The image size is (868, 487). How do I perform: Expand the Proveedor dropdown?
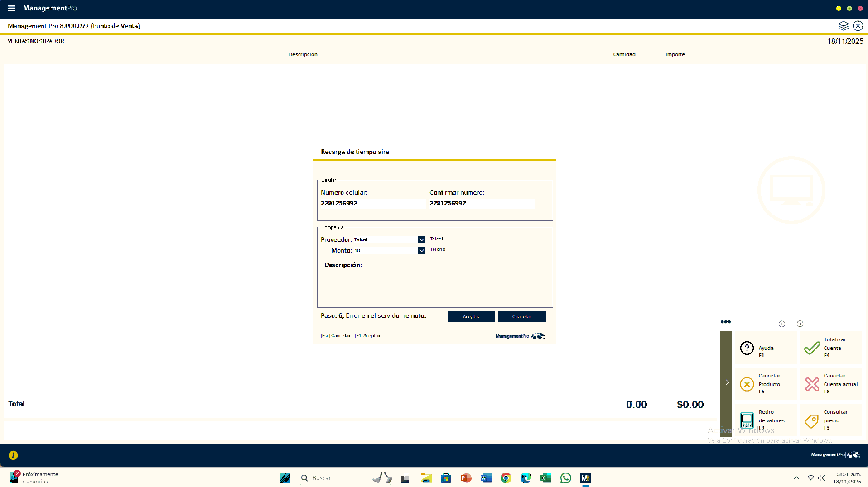click(422, 239)
